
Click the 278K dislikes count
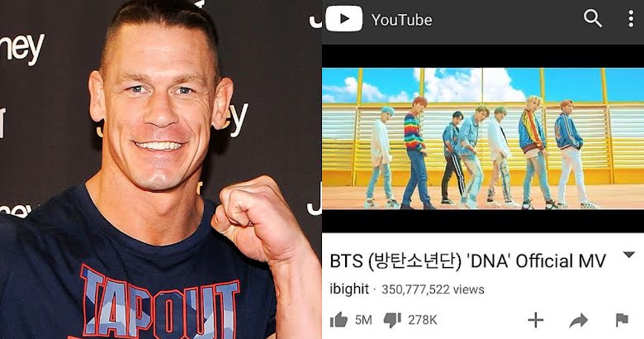(423, 320)
